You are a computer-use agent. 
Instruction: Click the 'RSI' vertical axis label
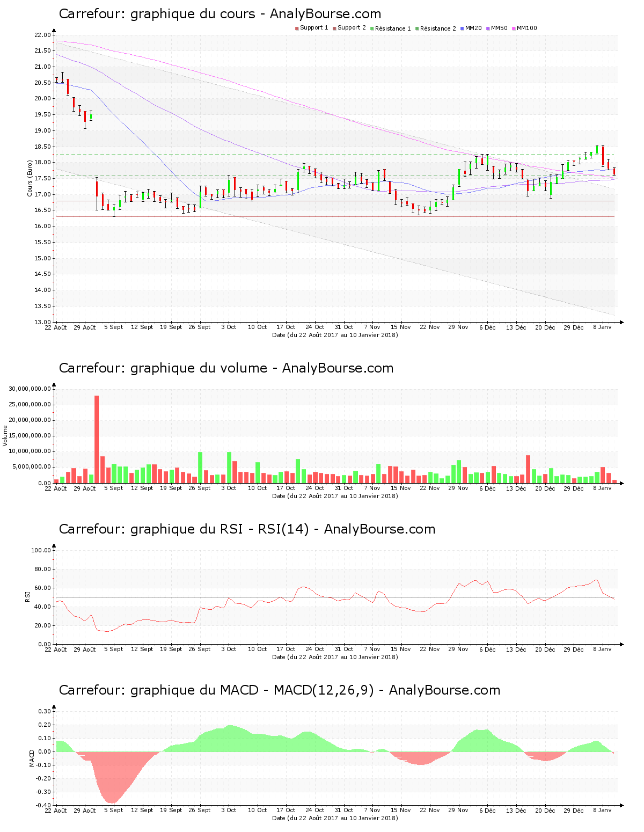[28, 596]
